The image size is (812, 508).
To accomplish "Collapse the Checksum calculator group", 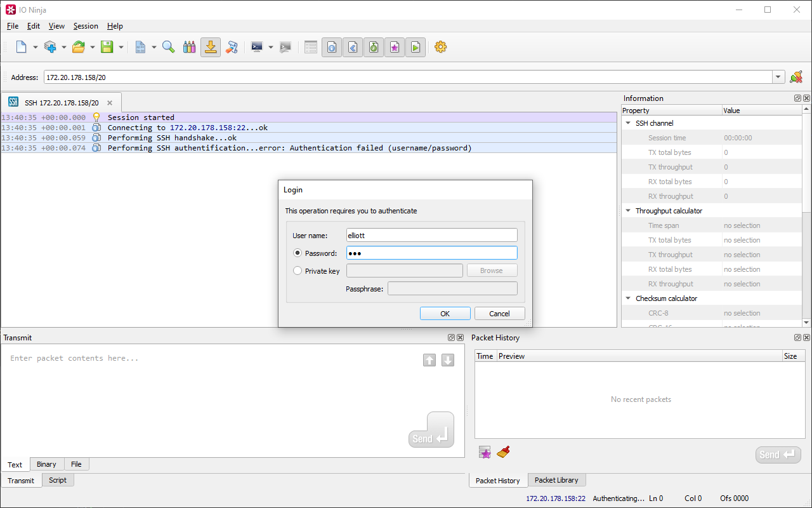I will point(628,298).
